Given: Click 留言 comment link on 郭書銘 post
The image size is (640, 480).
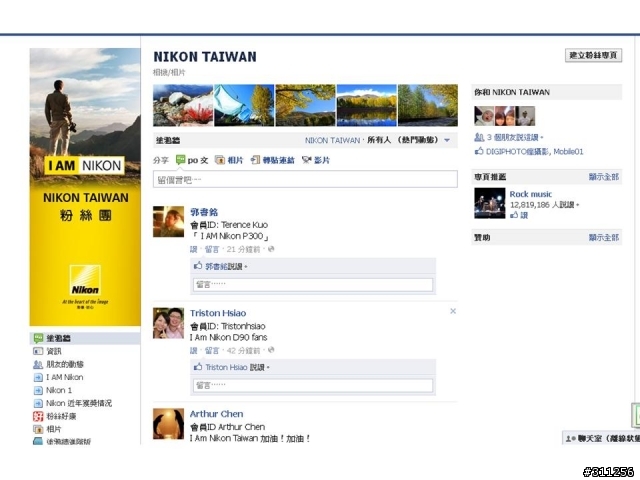Looking at the screenshot, I should tap(212, 249).
